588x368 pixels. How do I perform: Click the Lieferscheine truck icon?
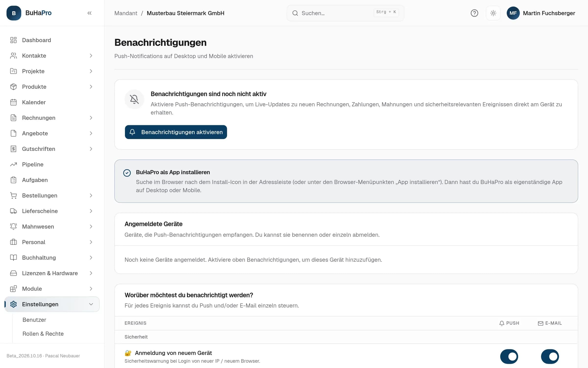[x=13, y=211]
